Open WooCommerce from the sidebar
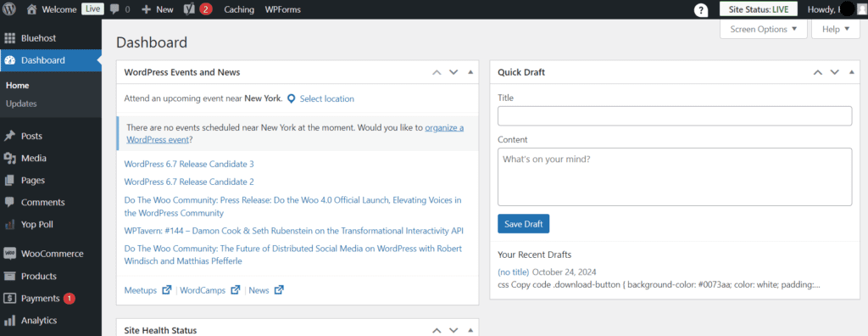The height and width of the screenshot is (336, 868). [x=51, y=254]
